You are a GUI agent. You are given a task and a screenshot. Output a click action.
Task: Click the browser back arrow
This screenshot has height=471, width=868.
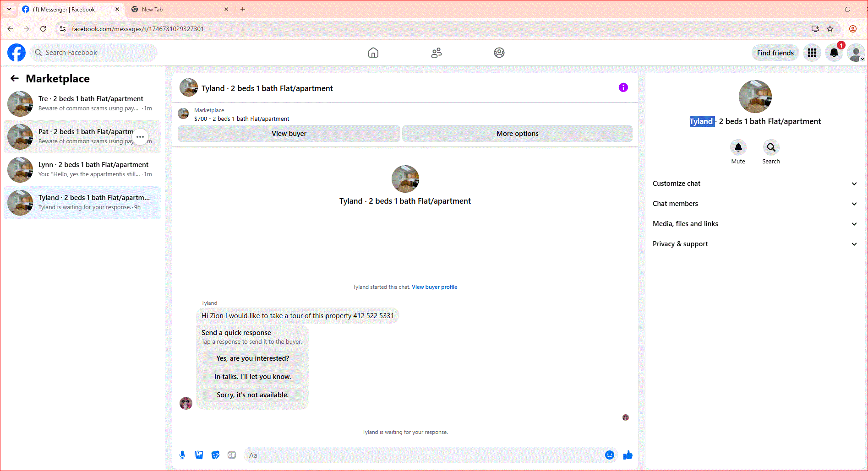pos(10,29)
